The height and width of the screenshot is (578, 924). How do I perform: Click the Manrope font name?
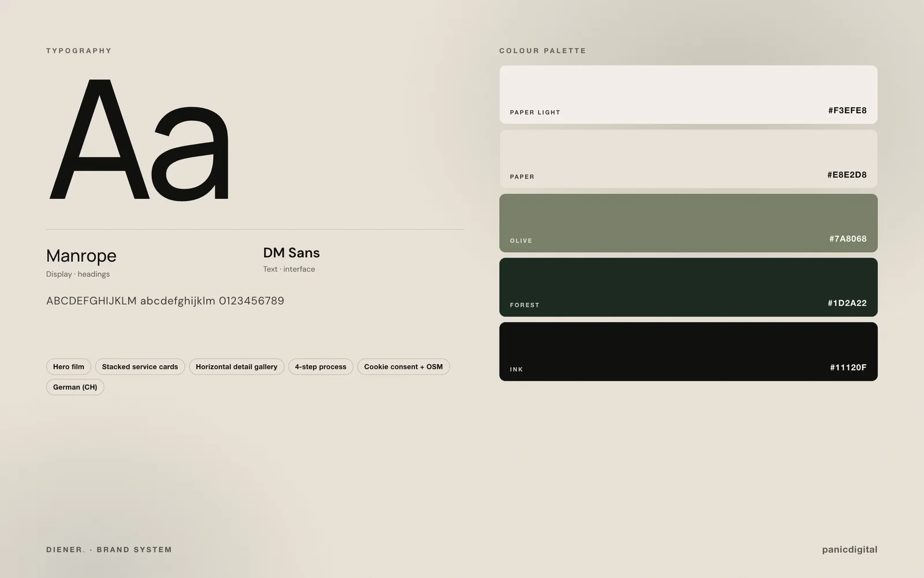point(81,255)
